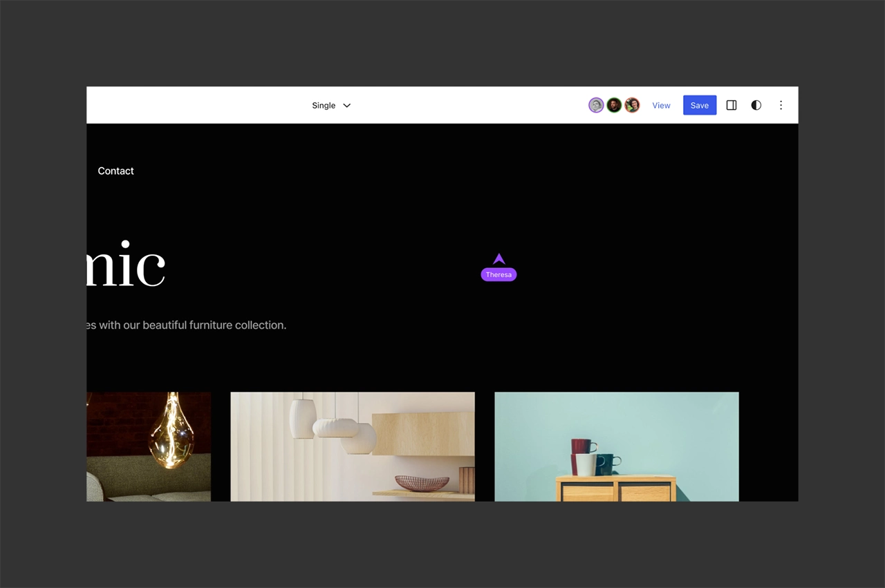The image size is (885, 588).
Task: Click the View link in the toolbar
Action: pos(661,106)
